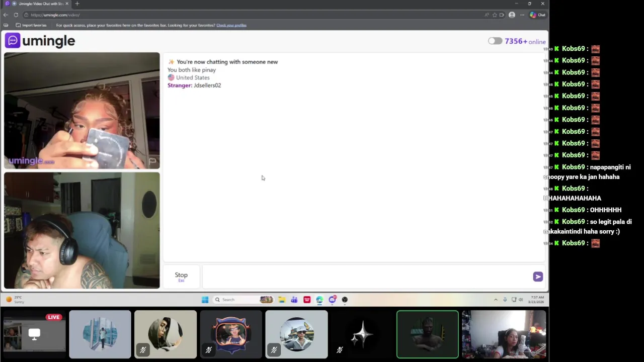Click the browser address bar
The height and width of the screenshot is (362, 644).
click(x=252, y=15)
